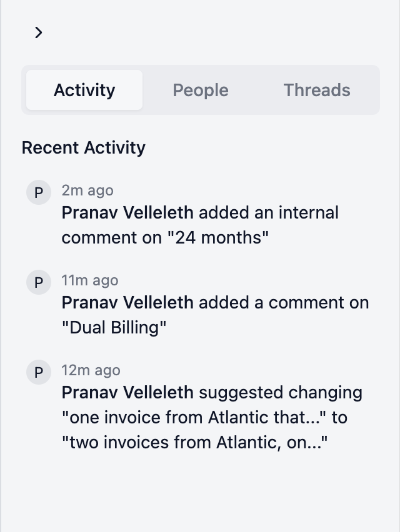The width and height of the screenshot is (400, 532).
Task: Click the "11m ago" timestamp
Action: [90, 280]
